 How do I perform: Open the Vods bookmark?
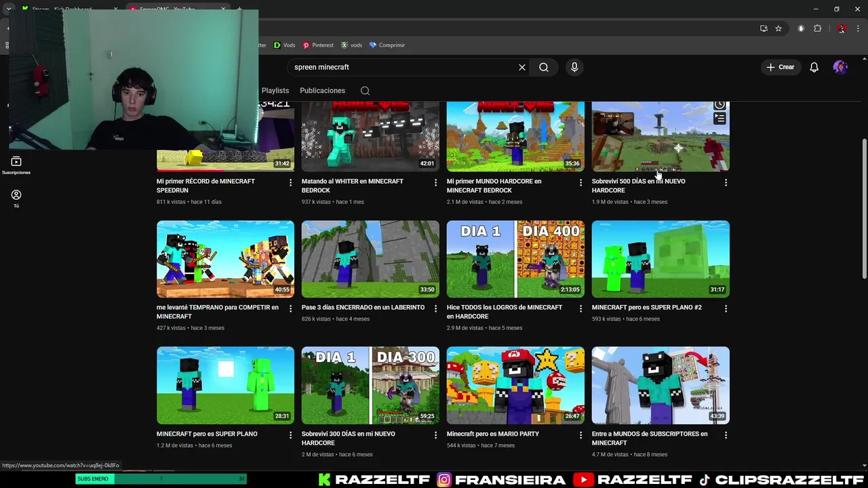pos(284,45)
